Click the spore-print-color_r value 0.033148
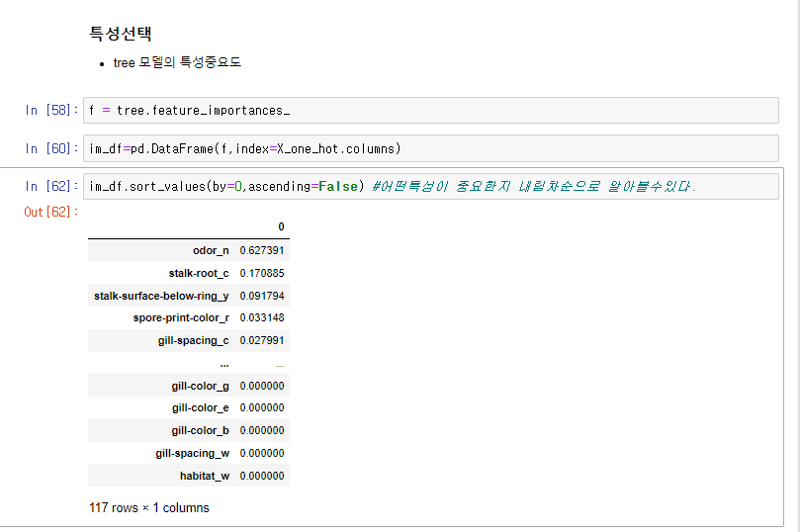Screen dimensions: 800x532 (262, 317)
